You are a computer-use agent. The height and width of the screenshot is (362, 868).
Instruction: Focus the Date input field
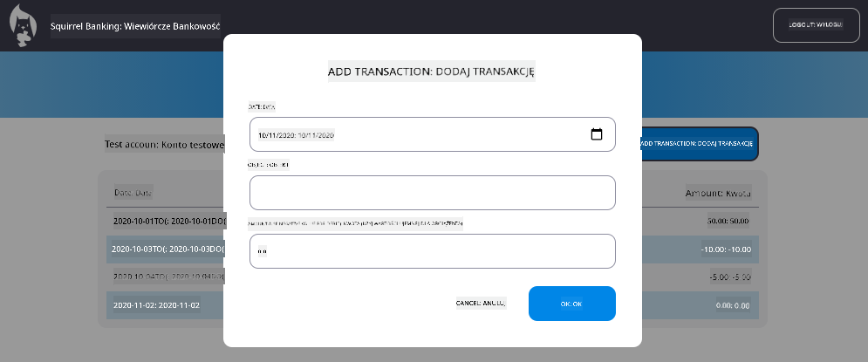pos(419,135)
